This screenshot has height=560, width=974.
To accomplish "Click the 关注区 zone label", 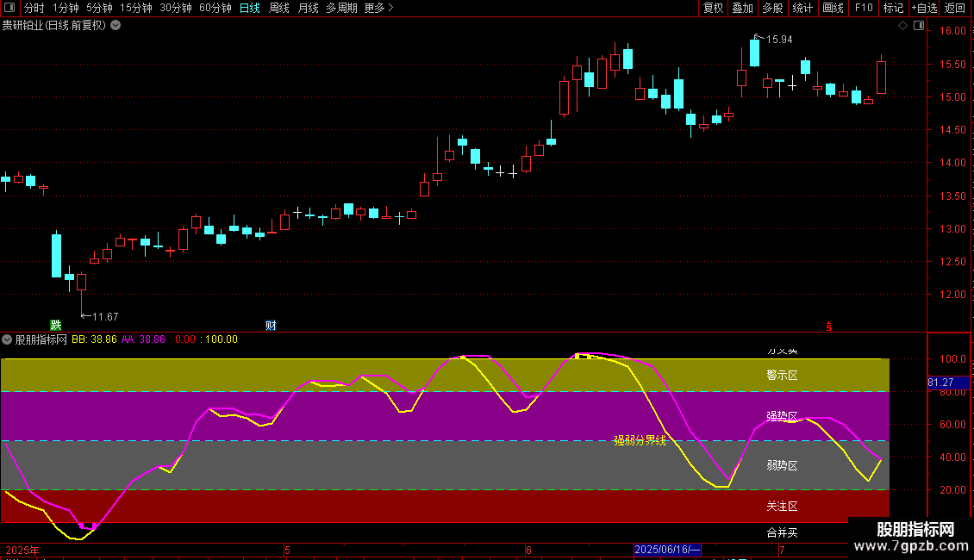I will (x=782, y=506).
